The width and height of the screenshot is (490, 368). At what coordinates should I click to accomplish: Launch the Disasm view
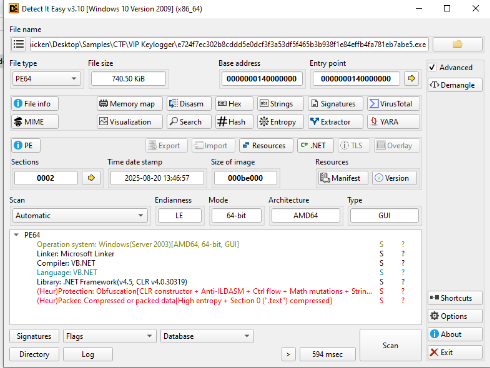tap(189, 104)
